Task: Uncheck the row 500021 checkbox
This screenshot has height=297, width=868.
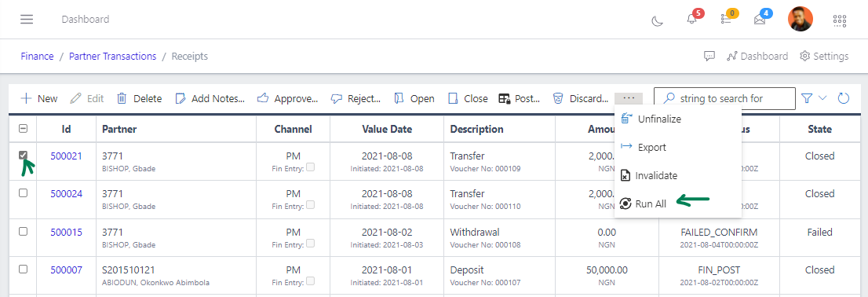Action: (x=24, y=155)
